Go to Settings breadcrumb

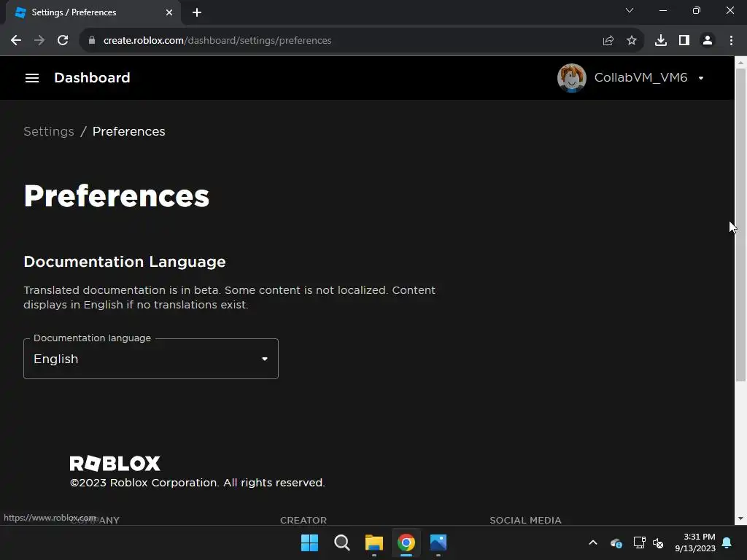tap(49, 131)
